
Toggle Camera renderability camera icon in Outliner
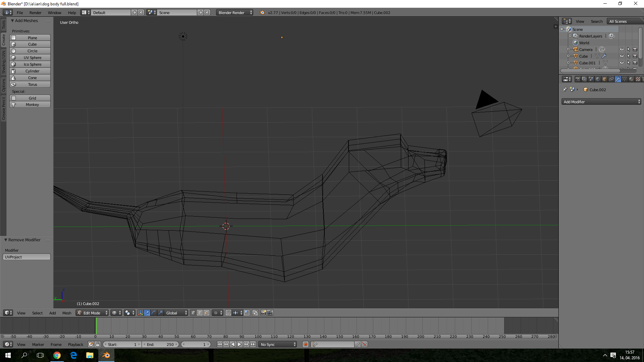coord(635,50)
